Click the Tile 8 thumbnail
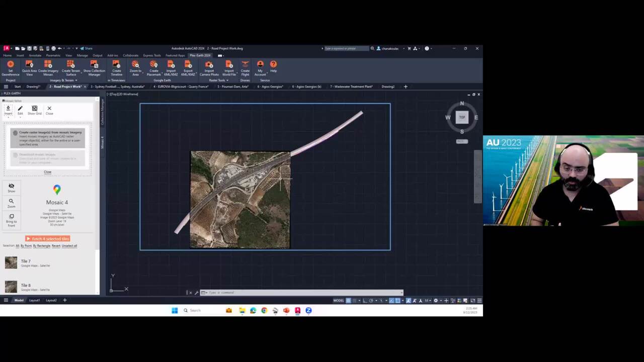644x362 pixels. (x=11, y=287)
